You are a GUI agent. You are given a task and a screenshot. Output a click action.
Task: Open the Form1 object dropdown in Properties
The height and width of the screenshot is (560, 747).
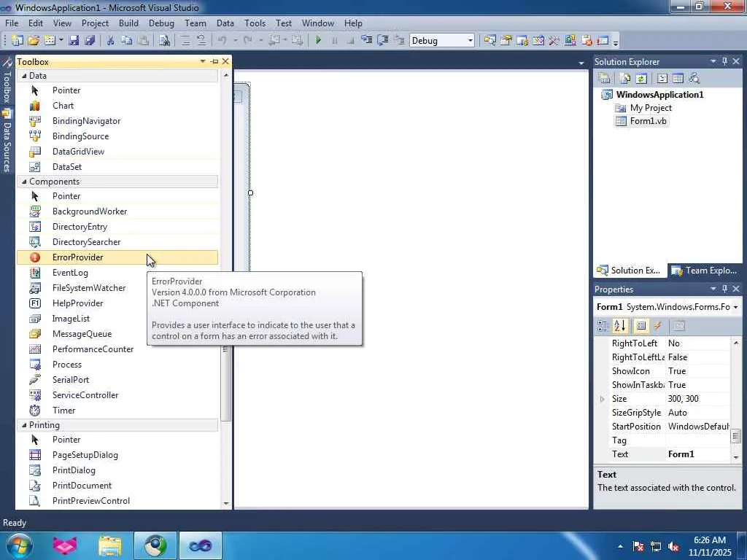pyautogui.click(x=735, y=307)
